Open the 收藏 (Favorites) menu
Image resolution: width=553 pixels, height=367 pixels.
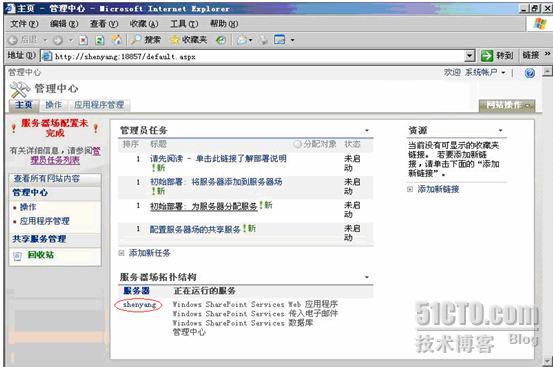(144, 24)
